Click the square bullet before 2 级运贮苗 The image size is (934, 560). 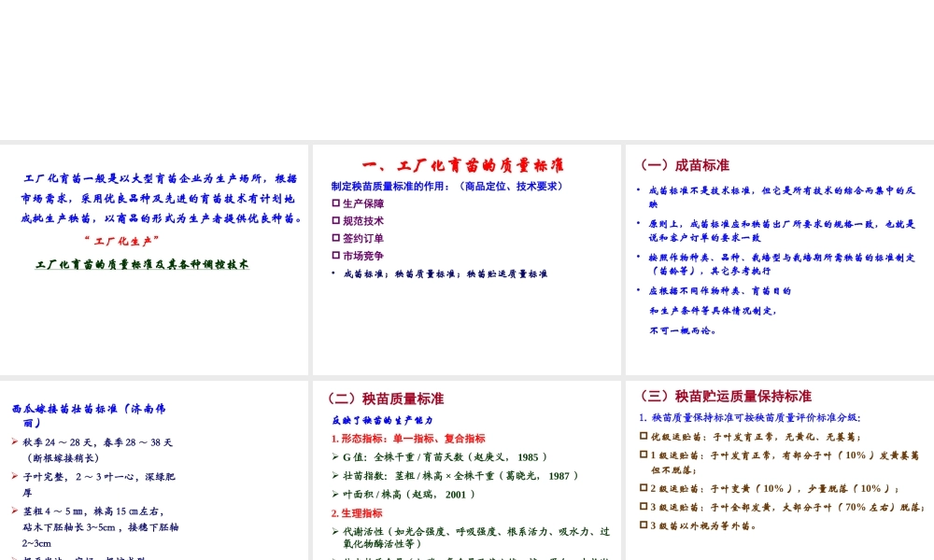(x=644, y=487)
